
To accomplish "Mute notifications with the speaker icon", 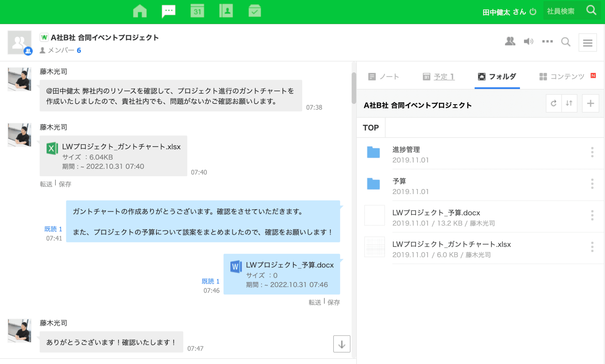I will click(528, 41).
